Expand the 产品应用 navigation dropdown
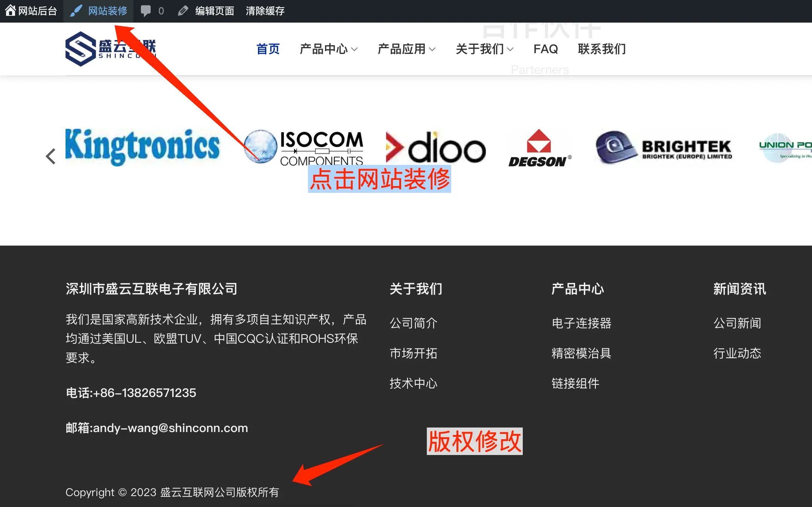 [406, 49]
